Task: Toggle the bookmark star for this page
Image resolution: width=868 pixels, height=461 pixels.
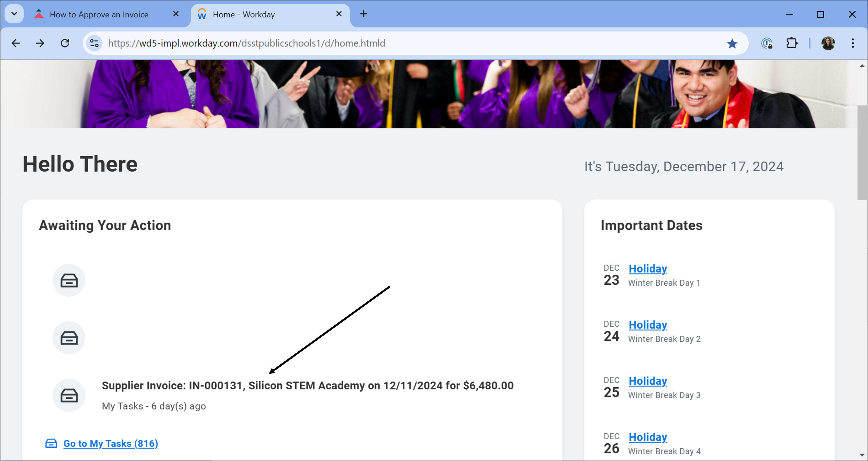Action: point(732,43)
